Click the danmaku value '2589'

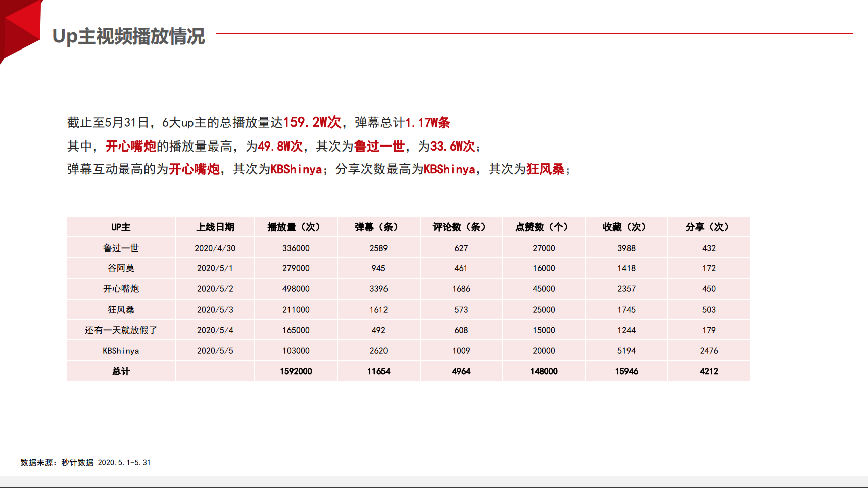[378, 248]
